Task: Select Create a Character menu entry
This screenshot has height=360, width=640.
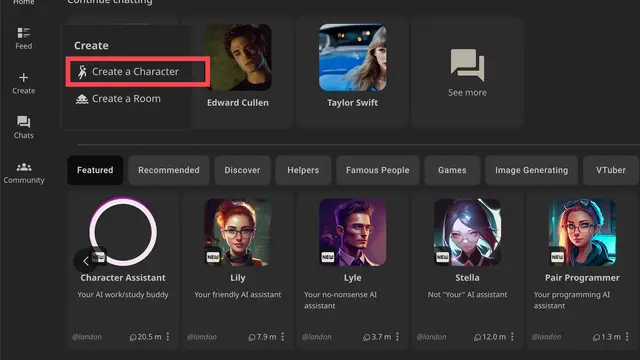Action: click(138, 71)
